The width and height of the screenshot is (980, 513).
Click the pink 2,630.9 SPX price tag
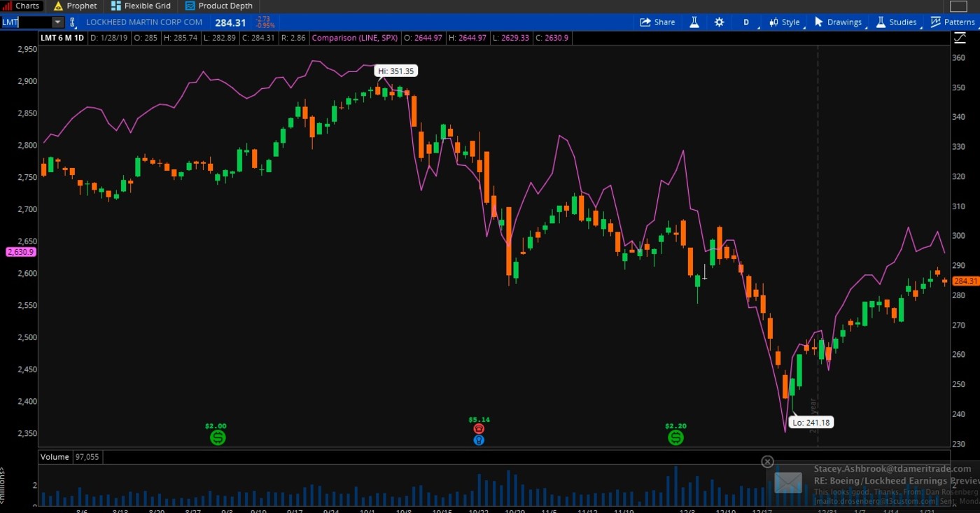[20, 252]
